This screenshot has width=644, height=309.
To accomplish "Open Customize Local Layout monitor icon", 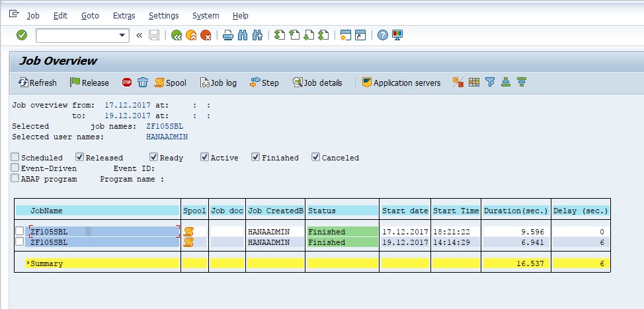I will 397,35.
